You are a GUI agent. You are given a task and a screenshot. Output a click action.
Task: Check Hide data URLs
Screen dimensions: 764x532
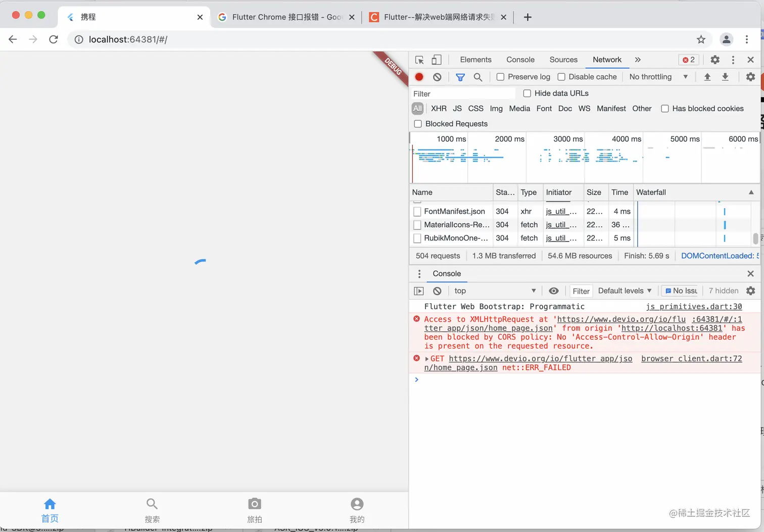(x=527, y=93)
